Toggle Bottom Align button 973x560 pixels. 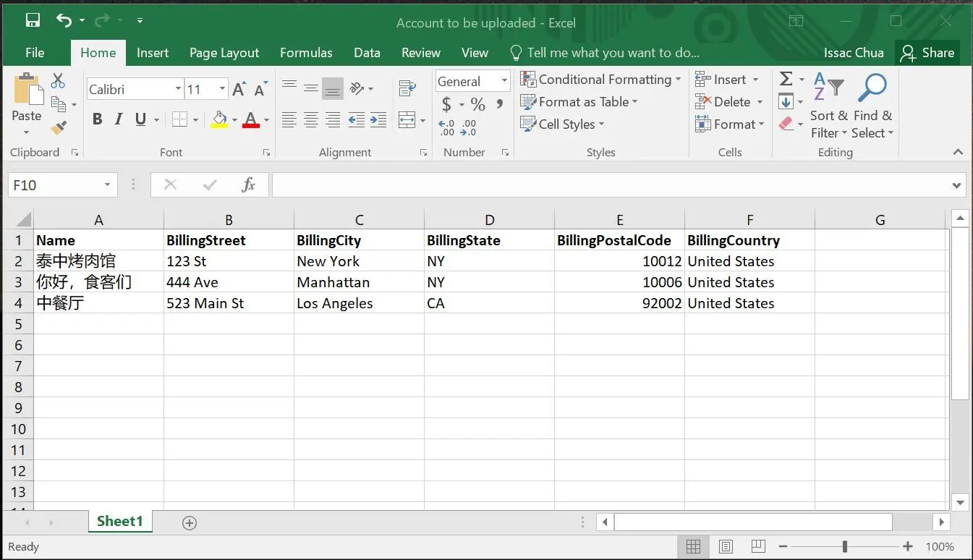click(x=333, y=88)
